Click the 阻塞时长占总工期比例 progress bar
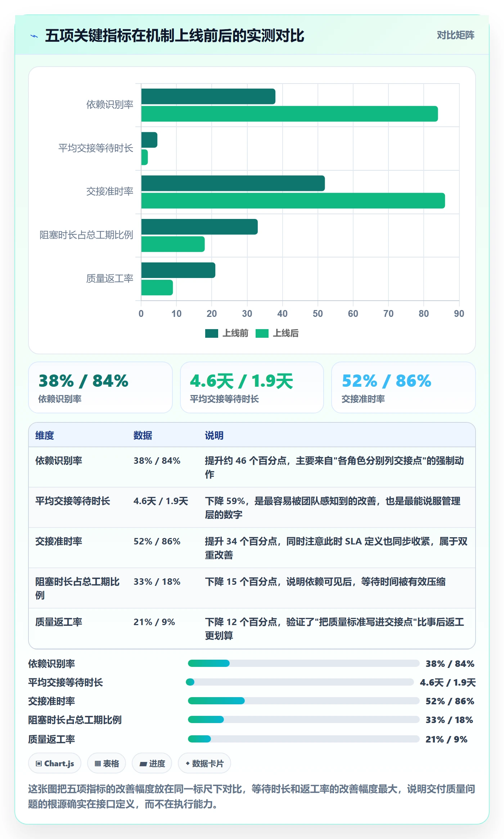The height and width of the screenshot is (839, 504). click(x=303, y=719)
